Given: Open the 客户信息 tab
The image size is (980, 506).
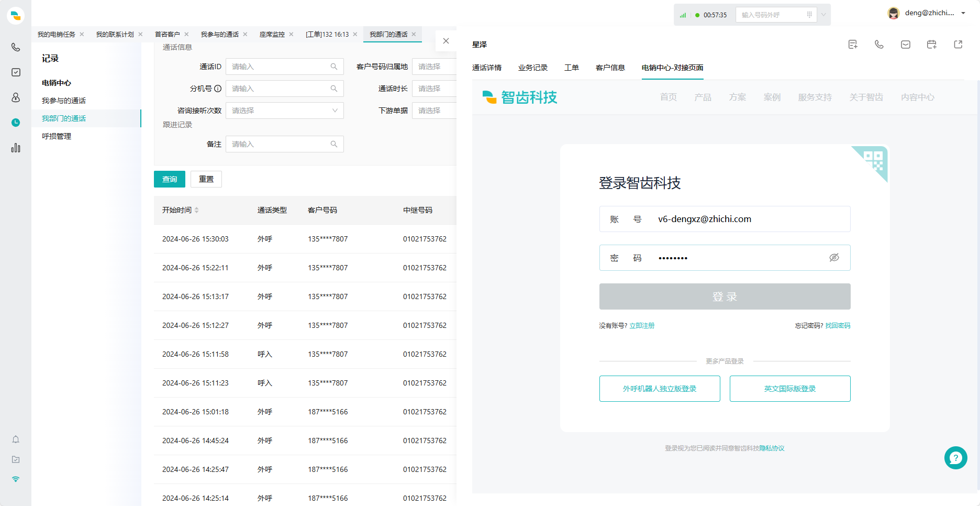Looking at the screenshot, I should click(x=610, y=68).
